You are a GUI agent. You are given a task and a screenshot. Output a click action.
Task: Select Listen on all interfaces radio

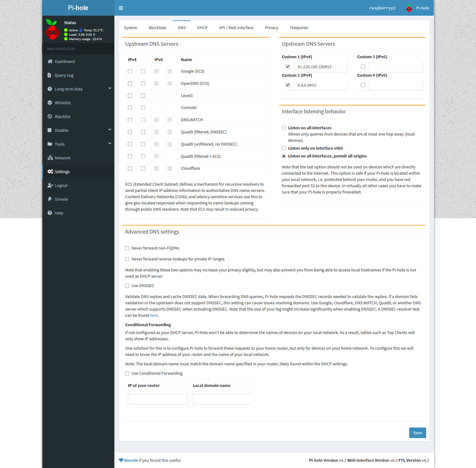click(284, 128)
